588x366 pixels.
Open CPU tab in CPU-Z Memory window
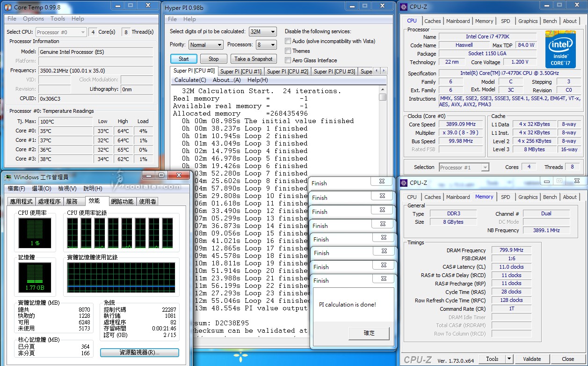click(412, 197)
